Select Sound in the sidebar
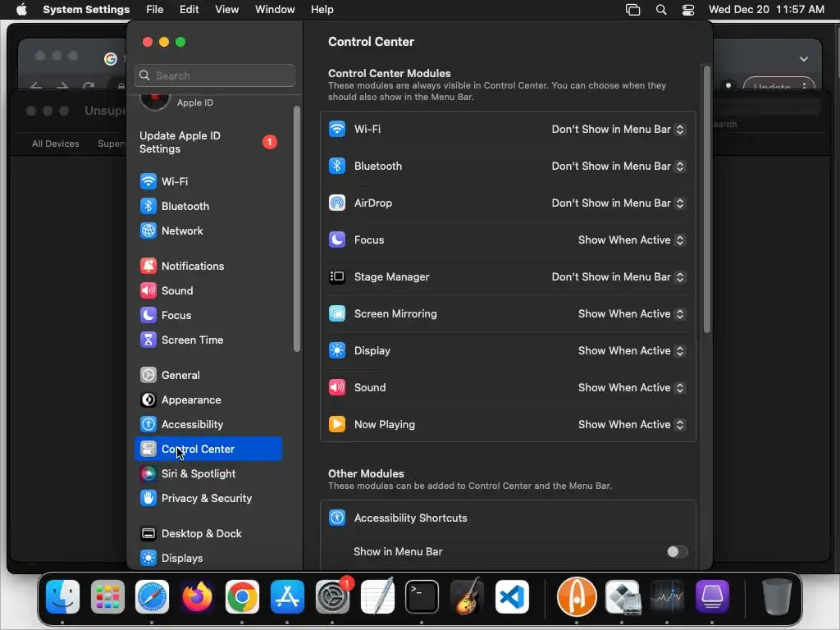This screenshot has width=840, height=630. coord(208,290)
